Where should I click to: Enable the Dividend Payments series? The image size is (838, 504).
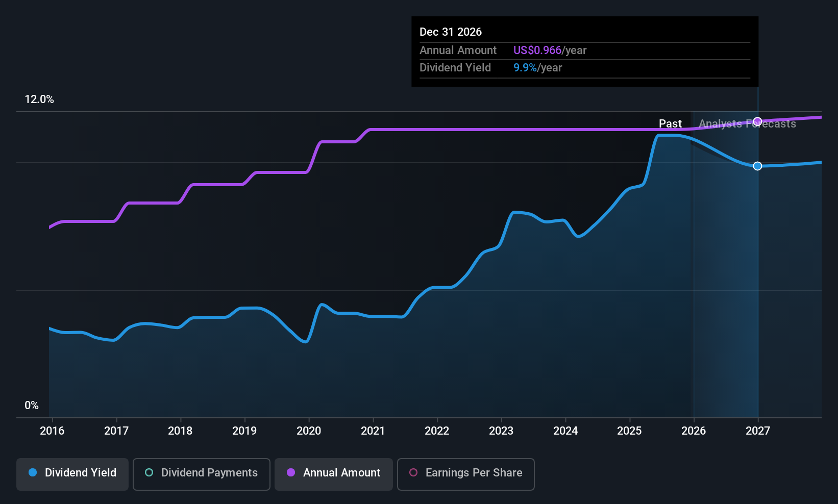click(202, 474)
